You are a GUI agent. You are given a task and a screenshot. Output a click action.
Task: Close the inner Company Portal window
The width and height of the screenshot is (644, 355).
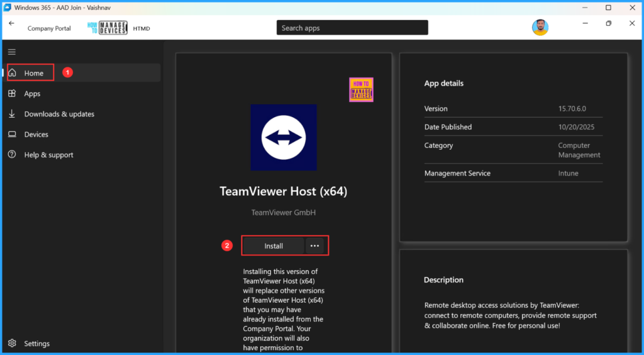pos(632,23)
